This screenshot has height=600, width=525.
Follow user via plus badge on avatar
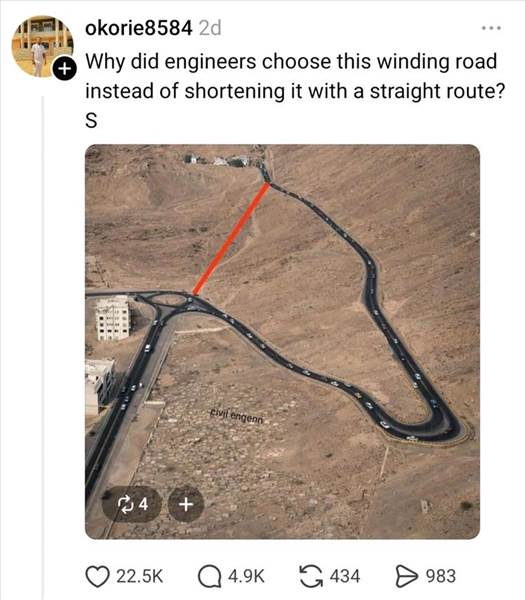pos(64,69)
